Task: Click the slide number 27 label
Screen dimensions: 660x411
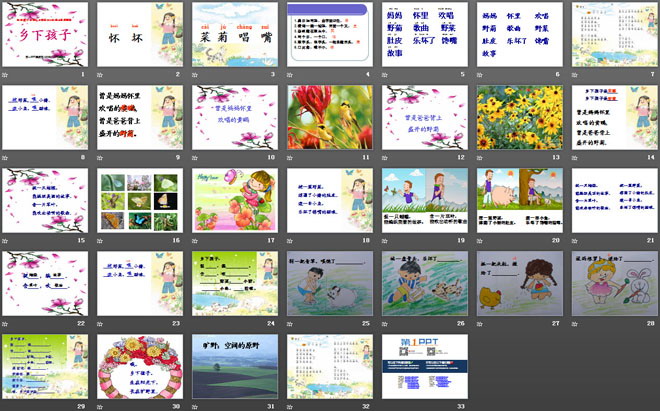Action: [556, 324]
